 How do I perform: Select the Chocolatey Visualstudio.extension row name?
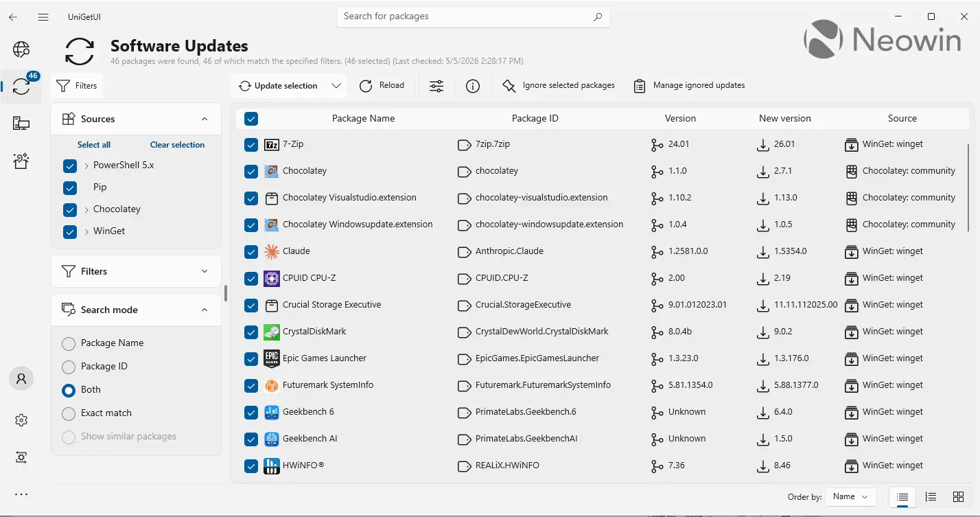(349, 198)
